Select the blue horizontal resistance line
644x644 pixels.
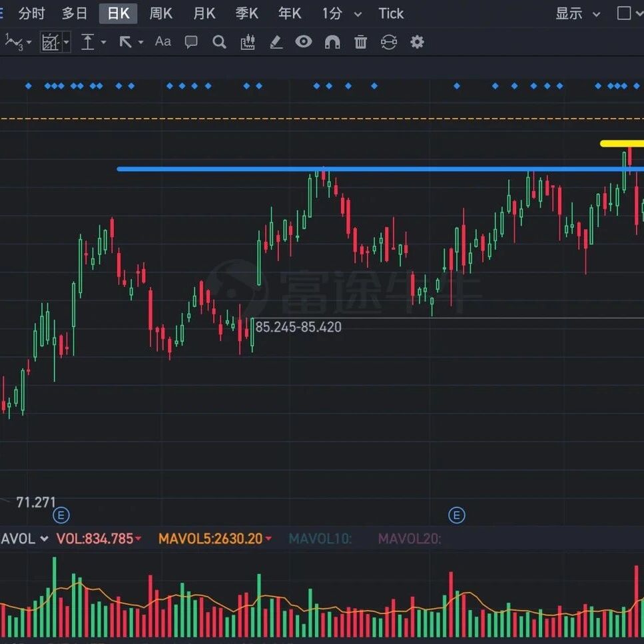(380, 168)
